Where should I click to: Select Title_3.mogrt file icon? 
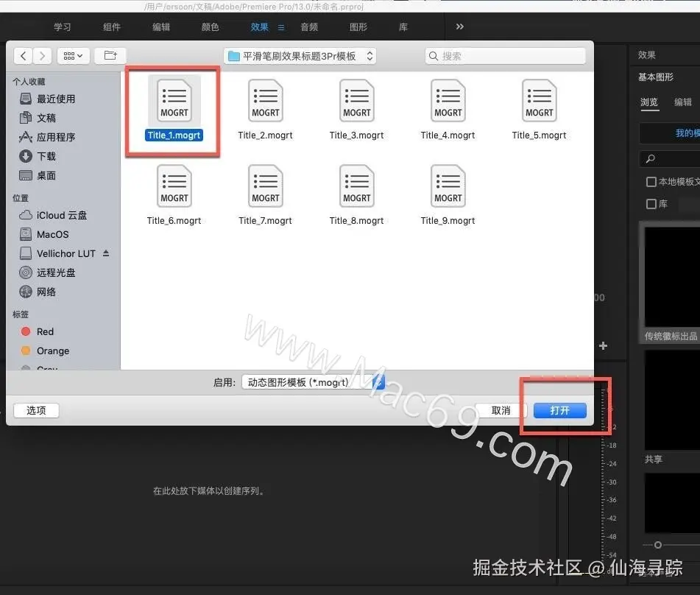click(357, 100)
